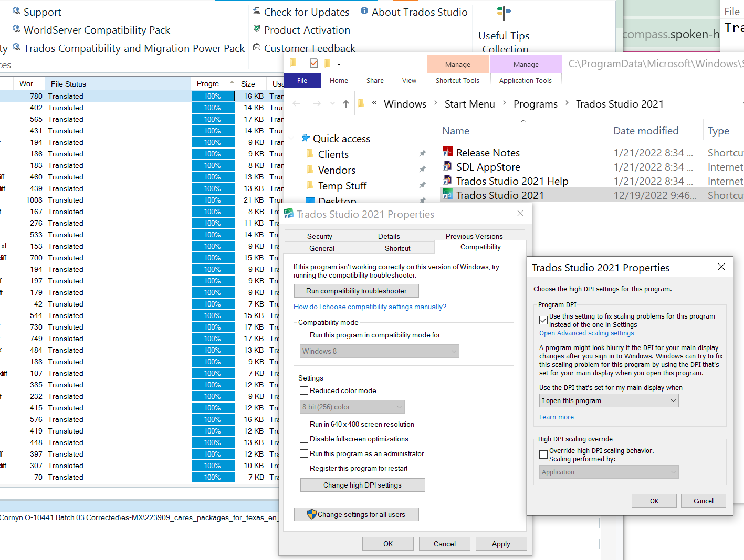Switch to Security tab in Properties

(320, 236)
